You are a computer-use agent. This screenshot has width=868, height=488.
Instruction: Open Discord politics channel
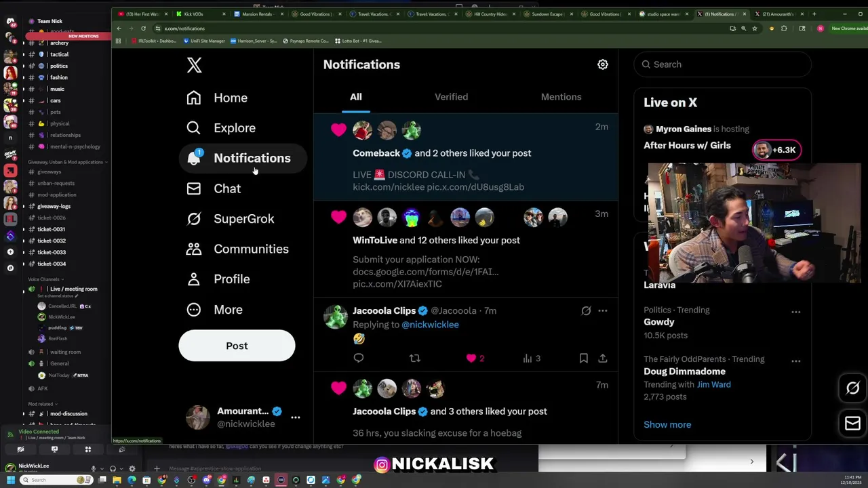(58, 66)
